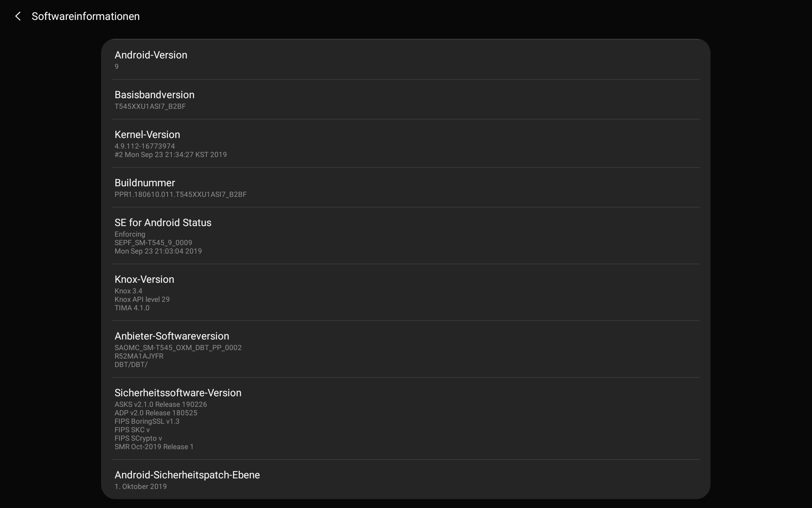Select the Knox-Version item
Screen dimensions: 812x508
click(406, 293)
